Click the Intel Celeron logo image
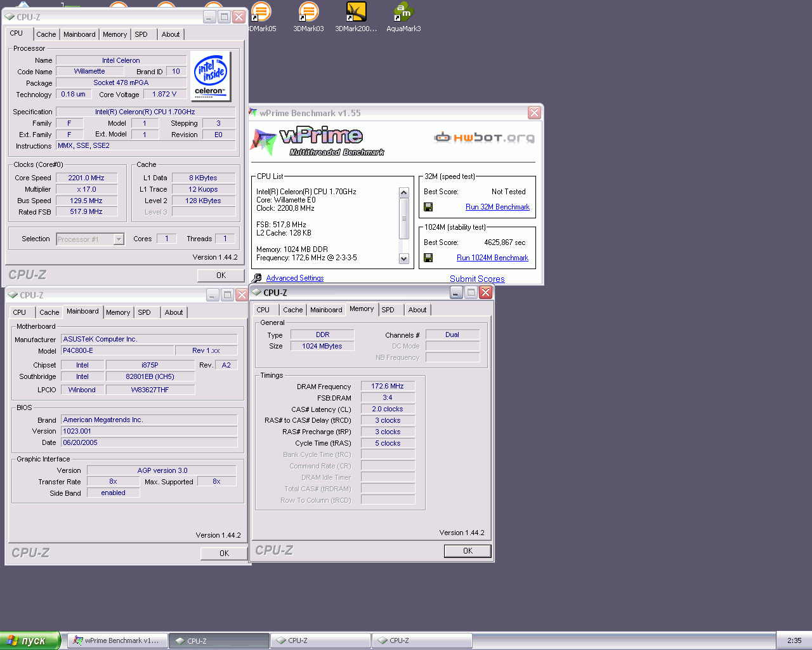This screenshot has width=812, height=650. 211,76
